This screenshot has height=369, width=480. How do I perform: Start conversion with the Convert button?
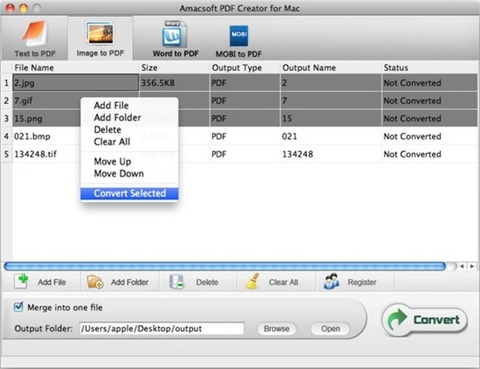(x=425, y=320)
